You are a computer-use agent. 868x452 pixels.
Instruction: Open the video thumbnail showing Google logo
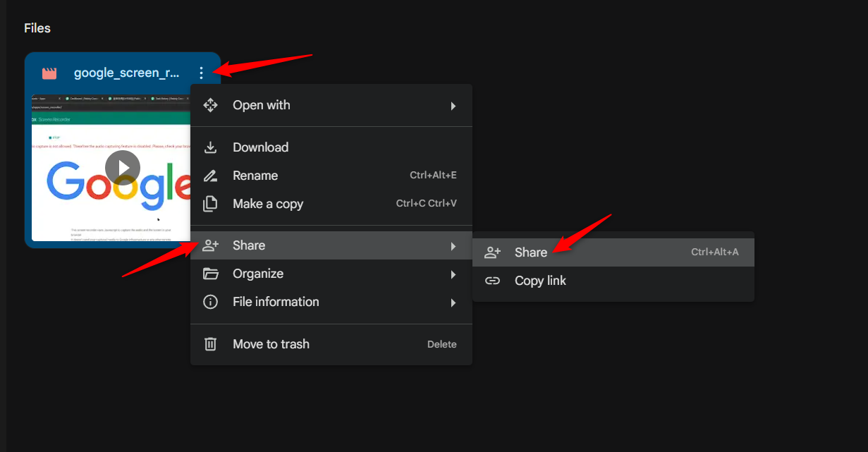[x=111, y=167]
